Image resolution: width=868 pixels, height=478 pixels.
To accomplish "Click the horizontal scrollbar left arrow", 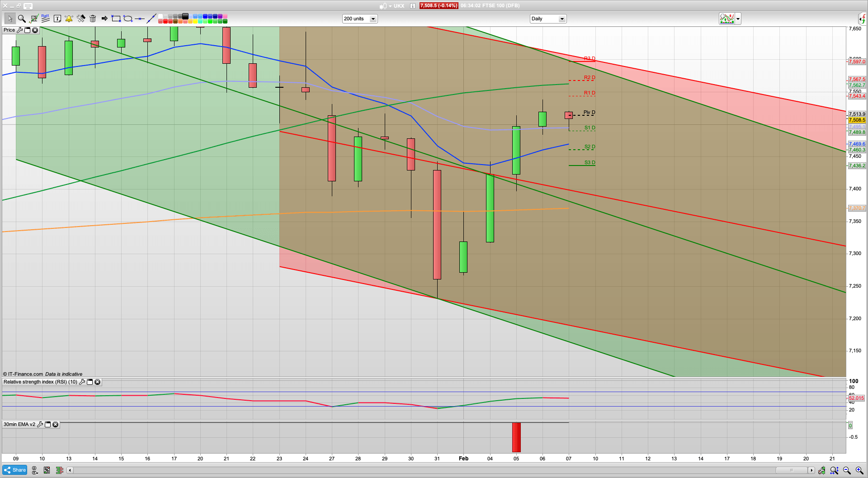I will coord(70,470).
